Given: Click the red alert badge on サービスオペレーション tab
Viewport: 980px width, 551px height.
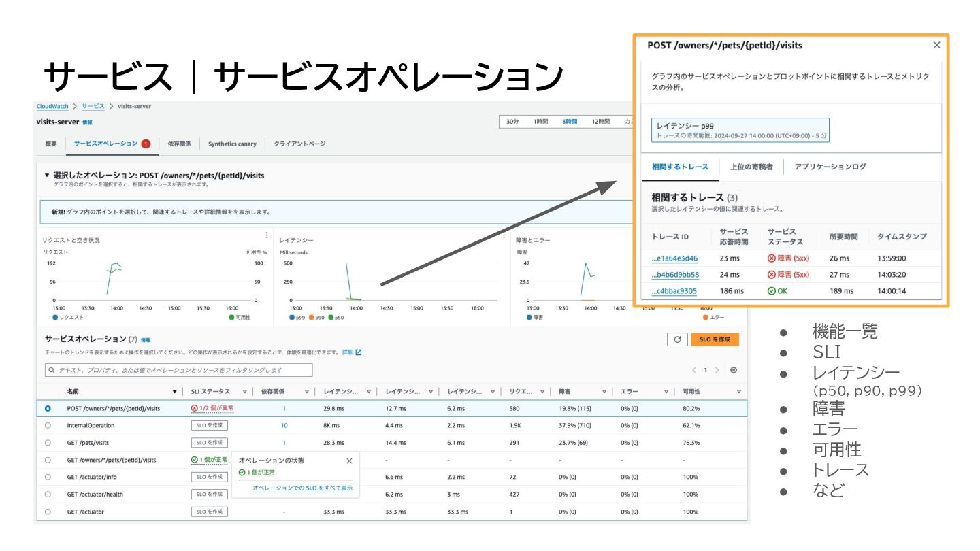Looking at the screenshot, I should coord(146,144).
